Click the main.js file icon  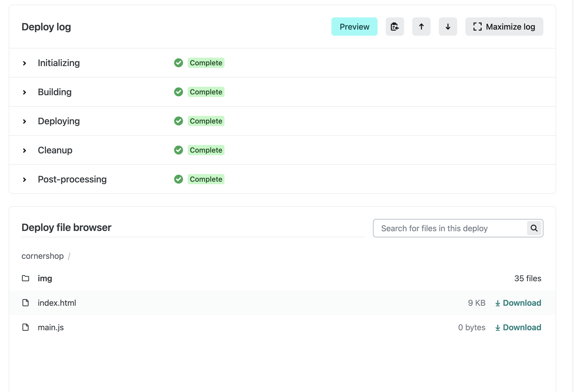pos(26,327)
